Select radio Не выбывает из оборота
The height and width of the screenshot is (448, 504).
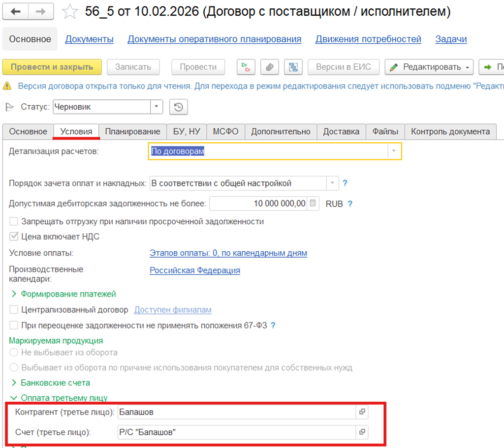tap(14, 352)
